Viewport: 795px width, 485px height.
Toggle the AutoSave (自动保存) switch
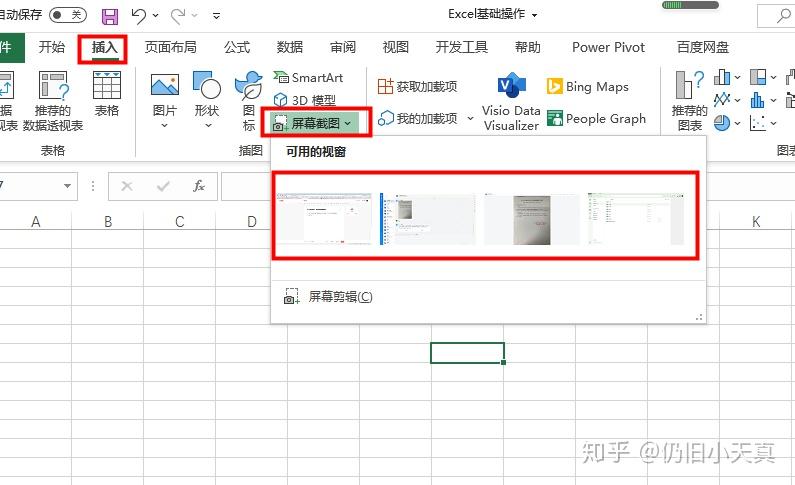tap(67, 15)
